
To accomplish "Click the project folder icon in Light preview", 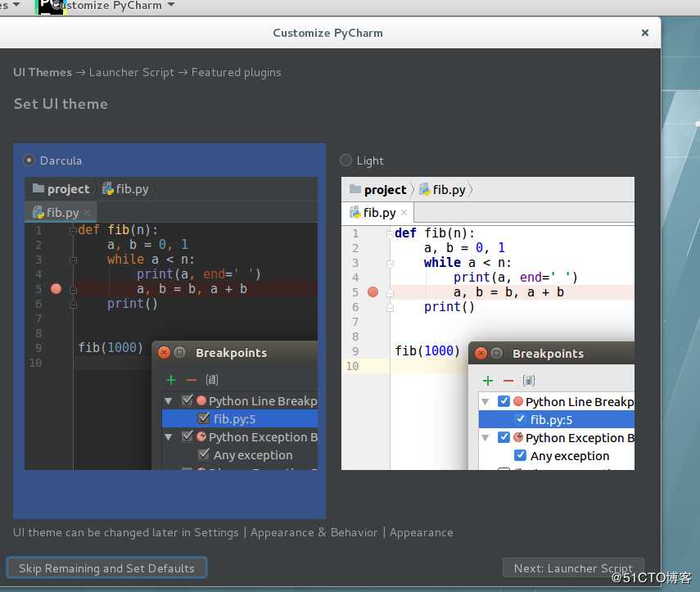I will click(355, 189).
